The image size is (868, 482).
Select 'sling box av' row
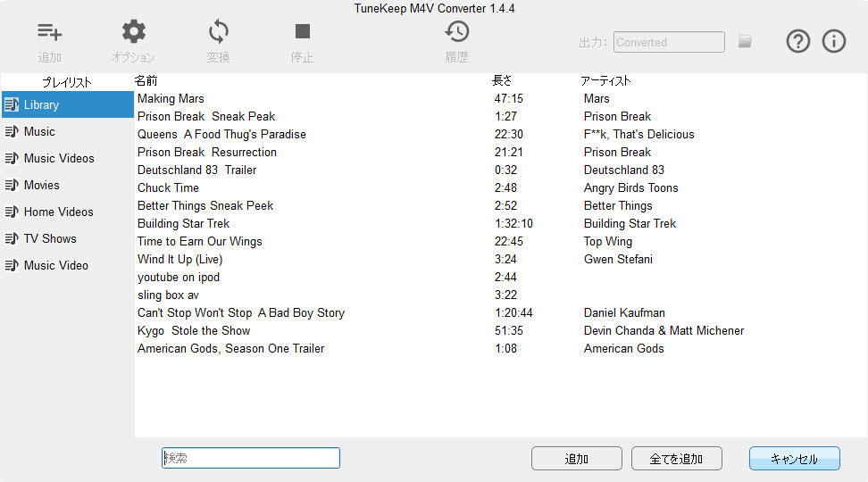(x=500, y=295)
